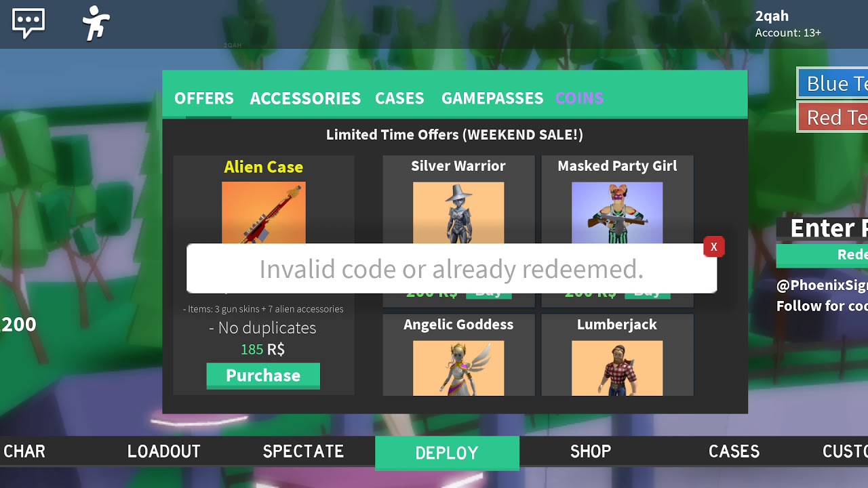Open LOADOUT from the bottom bar
The image size is (868, 488).
(164, 451)
